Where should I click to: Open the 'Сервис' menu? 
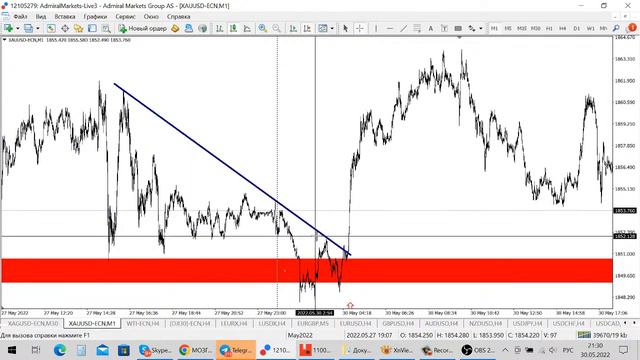(x=125, y=17)
